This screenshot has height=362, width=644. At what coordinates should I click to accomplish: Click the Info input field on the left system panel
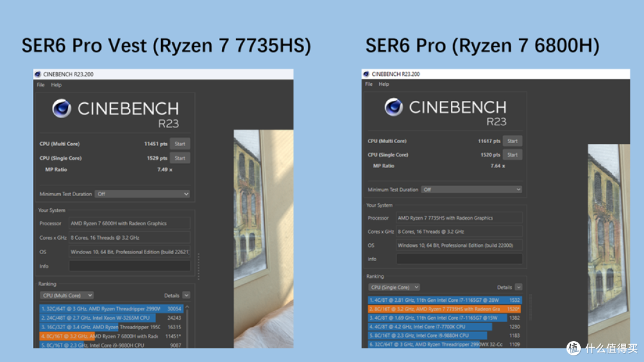[130, 266]
